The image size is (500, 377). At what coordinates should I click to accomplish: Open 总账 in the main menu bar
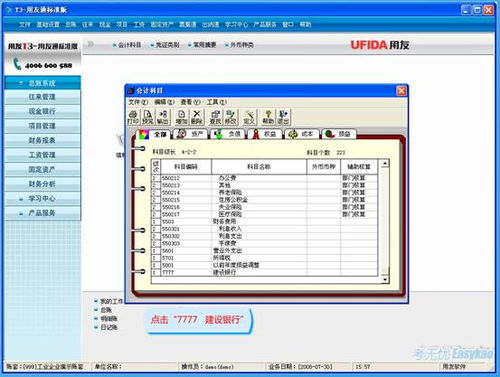[71, 24]
